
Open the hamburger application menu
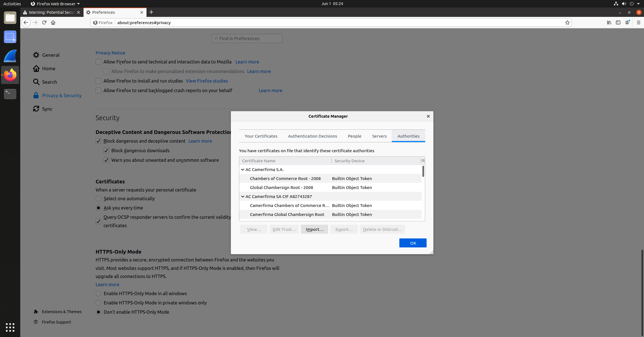[638, 22]
